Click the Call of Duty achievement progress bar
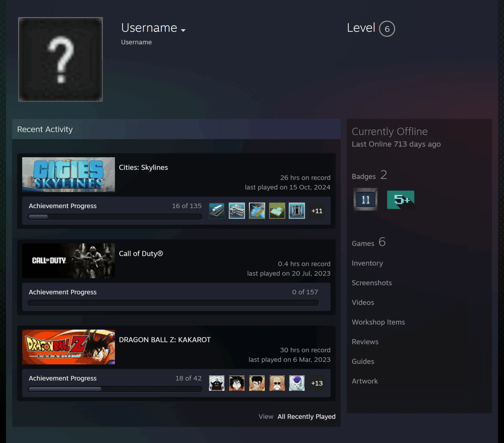The image size is (504, 443). coord(173,303)
